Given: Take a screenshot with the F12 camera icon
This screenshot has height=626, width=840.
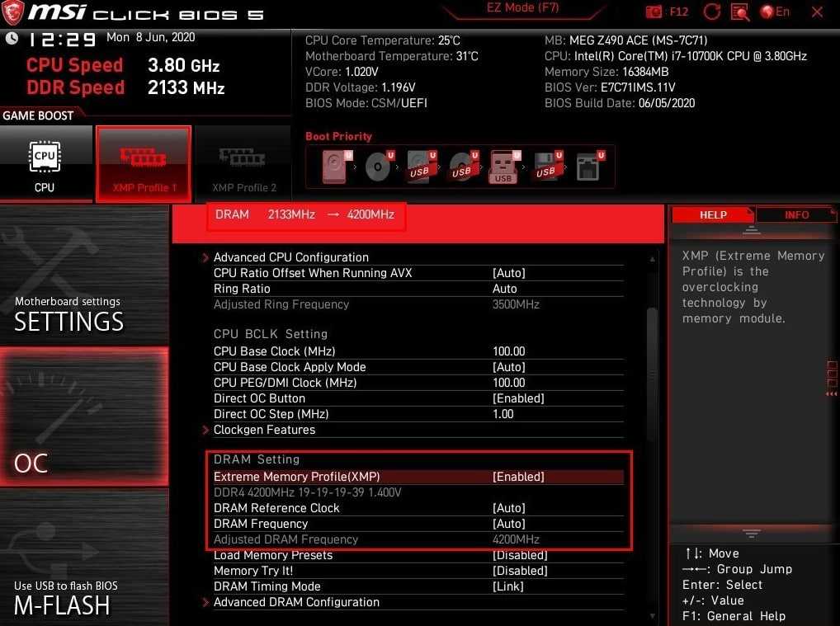Looking at the screenshot, I should 654,12.
